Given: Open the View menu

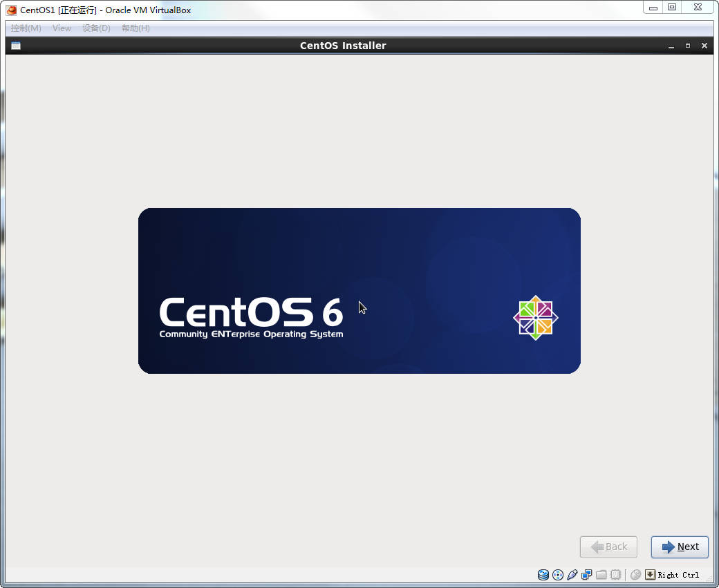Looking at the screenshot, I should click(62, 28).
